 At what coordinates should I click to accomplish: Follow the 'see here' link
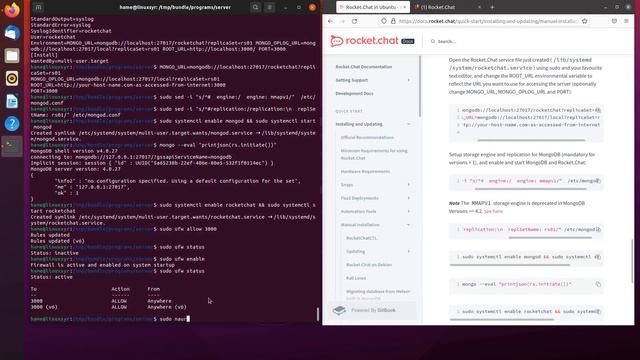tap(493, 211)
